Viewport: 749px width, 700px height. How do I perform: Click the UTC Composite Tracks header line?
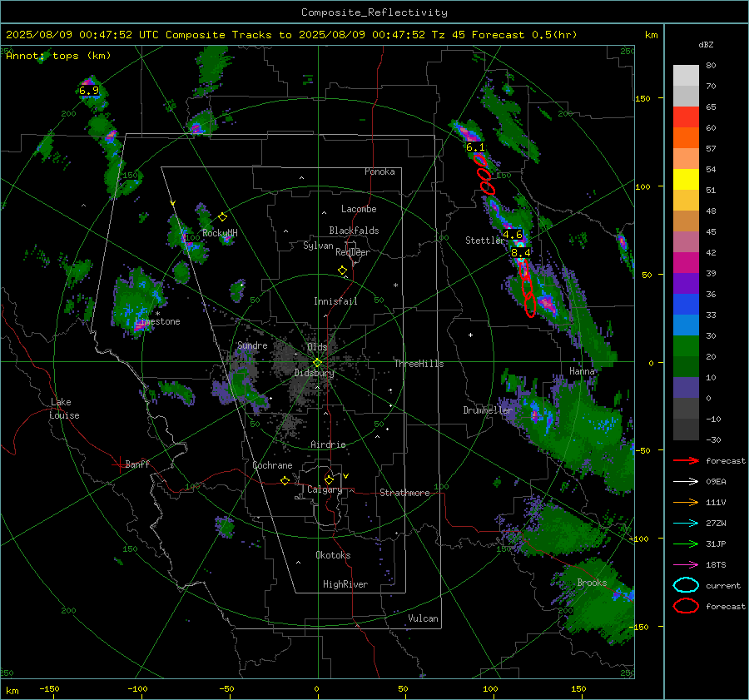pos(291,35)
